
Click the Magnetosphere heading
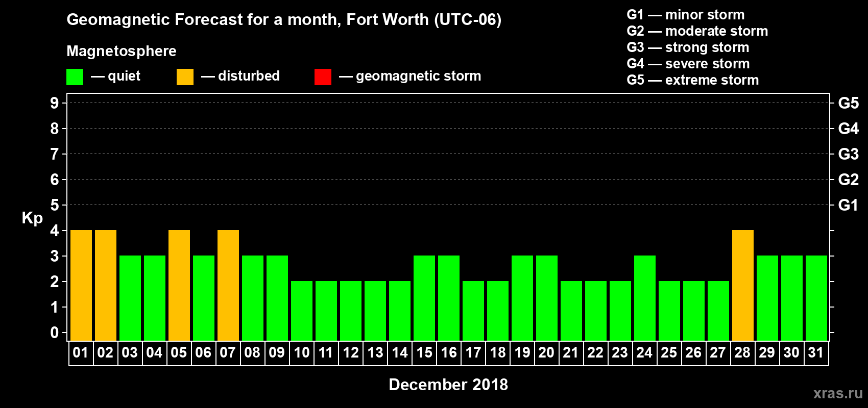(122, 52)
